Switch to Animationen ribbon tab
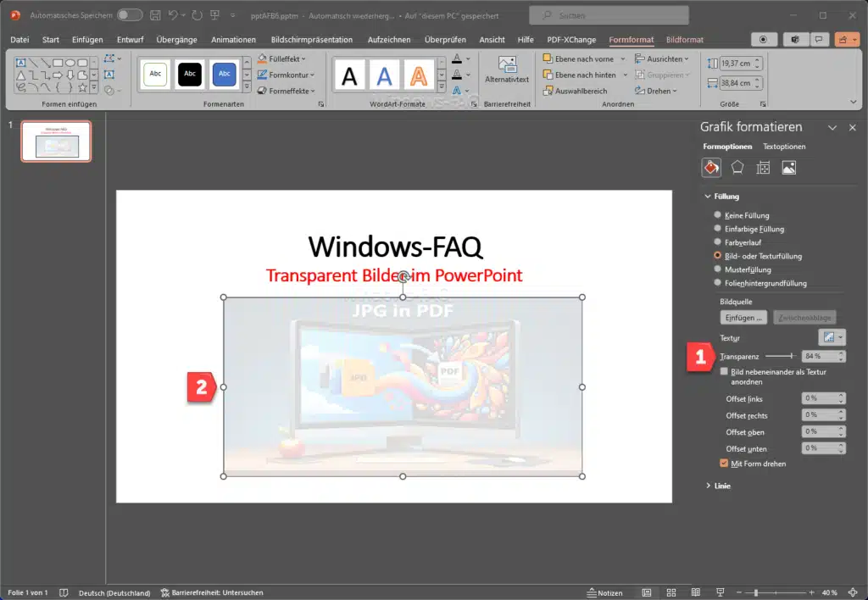The width and height of the screenshot is (868, 600). click(234, 40)
